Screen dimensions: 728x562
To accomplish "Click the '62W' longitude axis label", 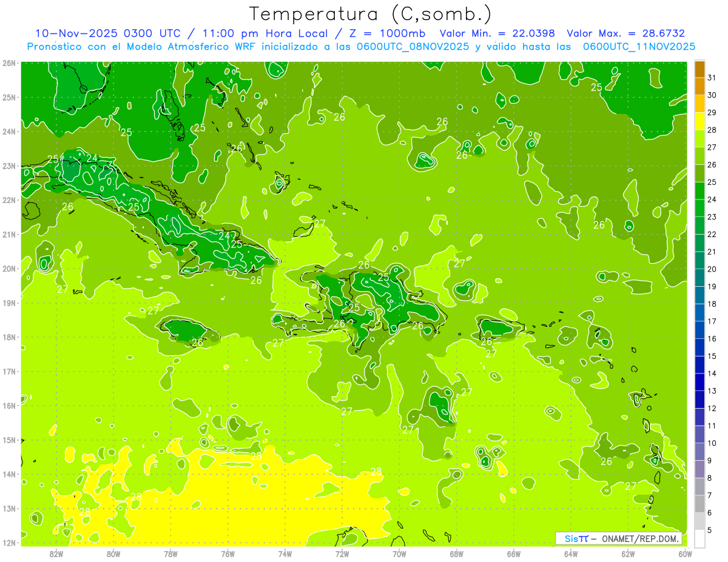I will coord(628,554).
